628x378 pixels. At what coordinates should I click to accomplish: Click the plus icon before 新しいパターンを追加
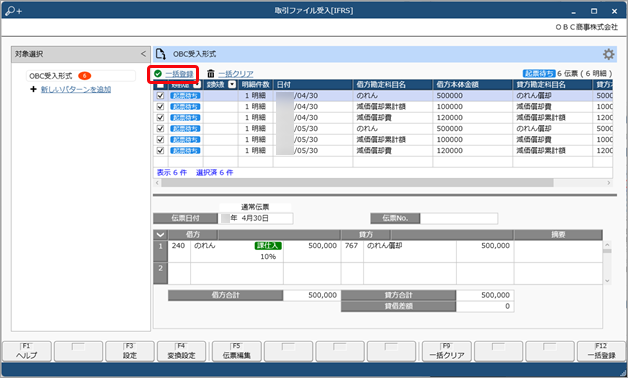[x=34, y=89]
